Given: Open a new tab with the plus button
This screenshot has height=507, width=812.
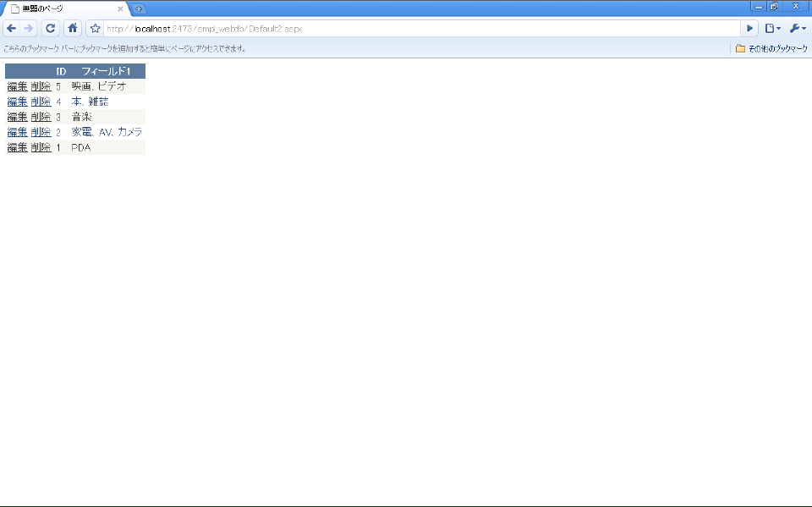Looking at the screenshot, I should coord(139,8).
